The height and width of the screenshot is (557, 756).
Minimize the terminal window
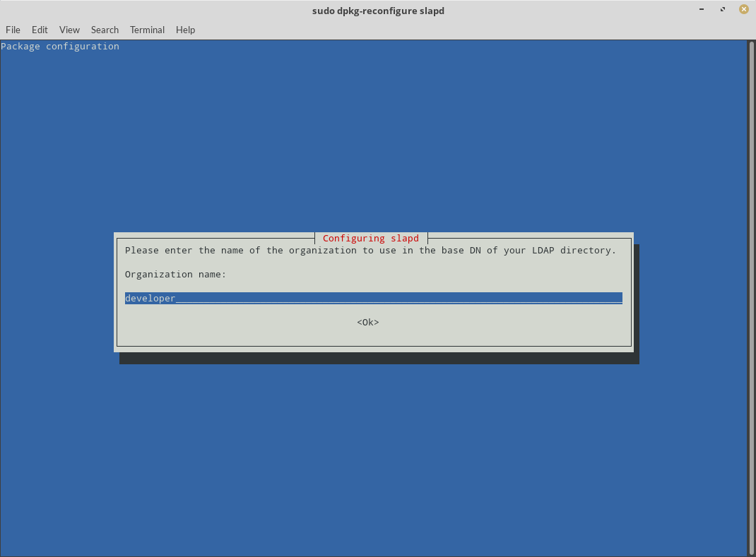coord(702,10)
